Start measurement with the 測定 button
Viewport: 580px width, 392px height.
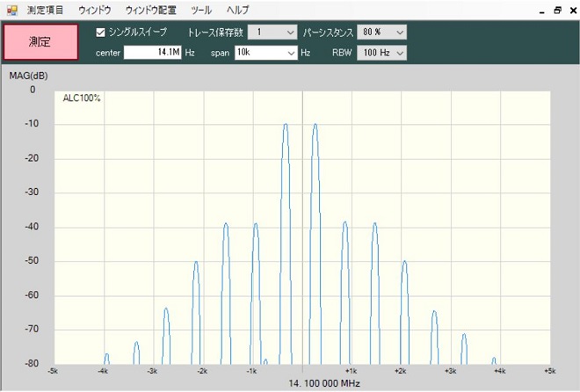coord(40,42)
